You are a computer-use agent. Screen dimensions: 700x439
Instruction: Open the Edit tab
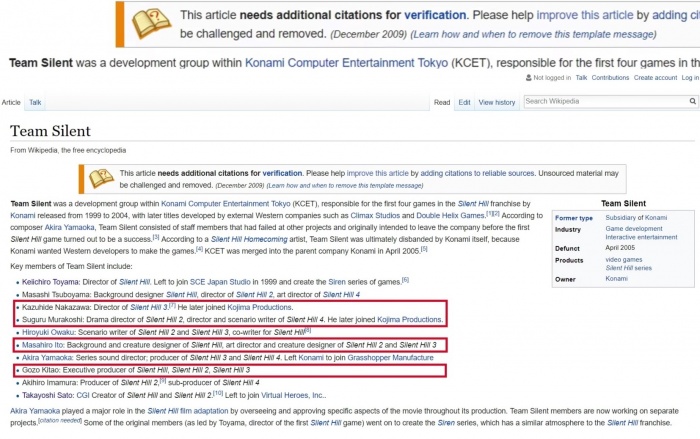point(464,102)
